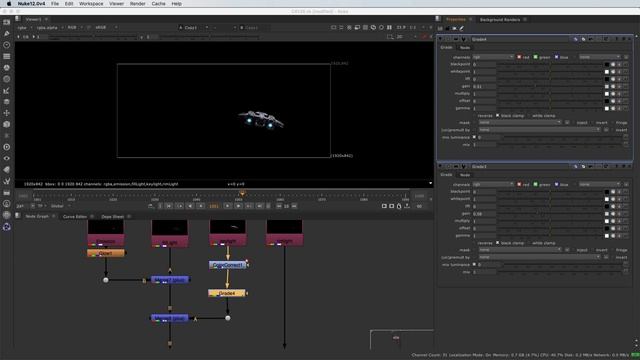
Task: Disable black clamp in Grade4
Action: 497,116
